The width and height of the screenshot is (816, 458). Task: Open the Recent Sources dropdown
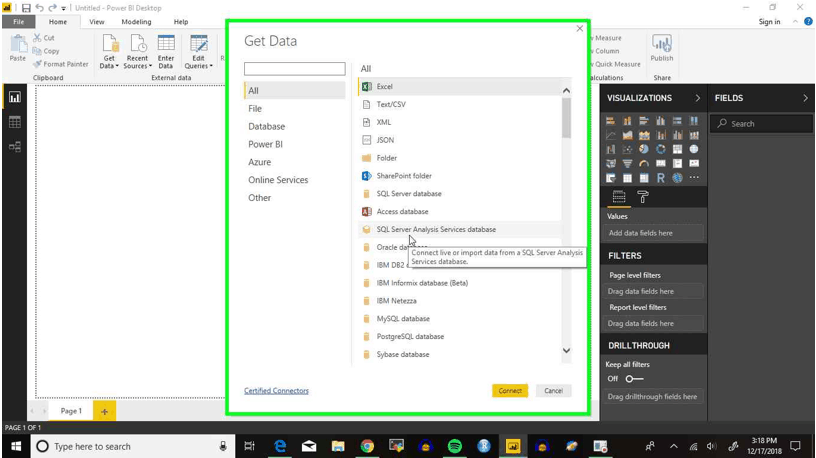[137, 52]
